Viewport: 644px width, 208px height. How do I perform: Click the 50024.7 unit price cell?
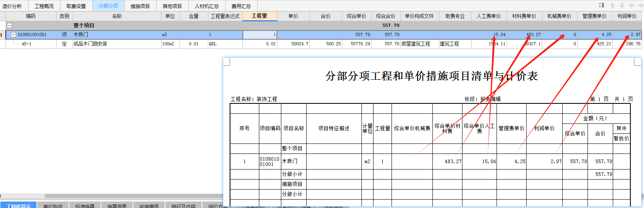(x=293, y=44)
